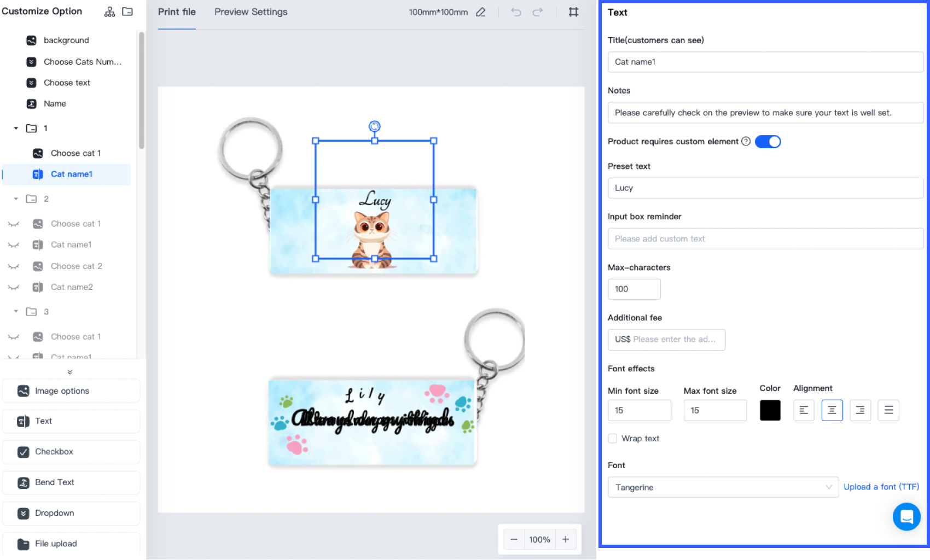
Task: Open the Font dropdown showing Tangerine
Action: coord(723,487)
